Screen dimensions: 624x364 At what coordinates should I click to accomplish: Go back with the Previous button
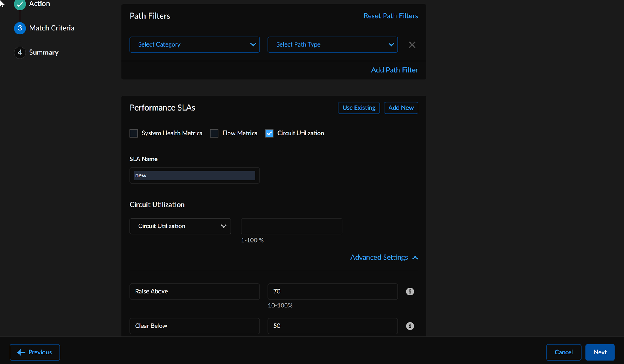tap(35, 352)
